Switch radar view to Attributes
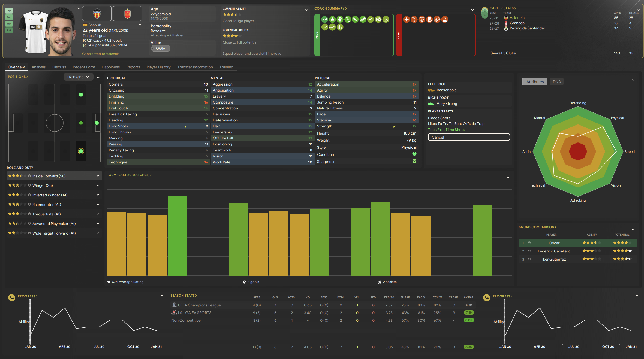644x359 pixels. click(535, 82)
